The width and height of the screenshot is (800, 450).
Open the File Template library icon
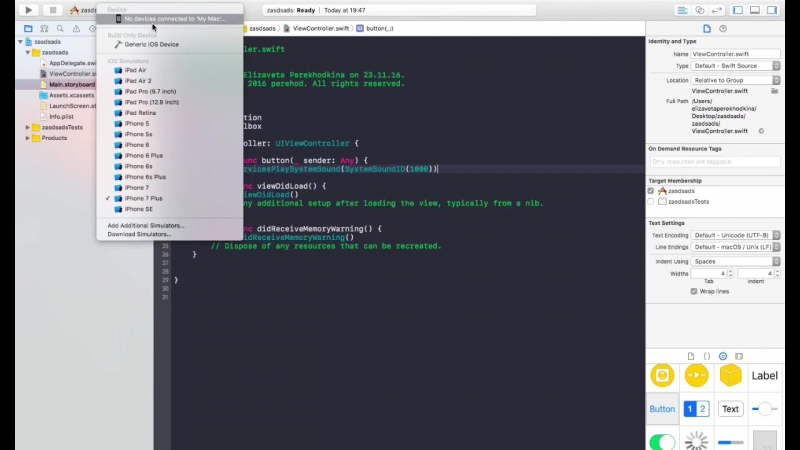click(691, 356)
